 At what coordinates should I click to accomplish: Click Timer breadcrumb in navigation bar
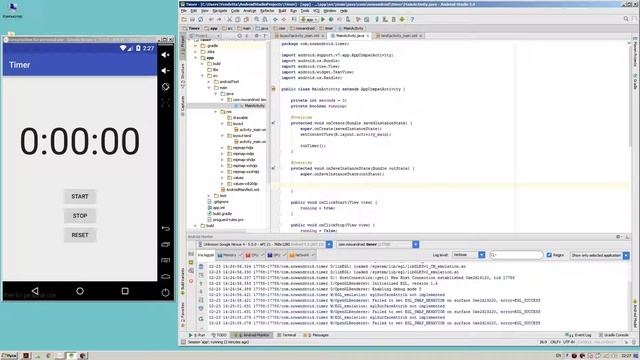pos(191,28)
